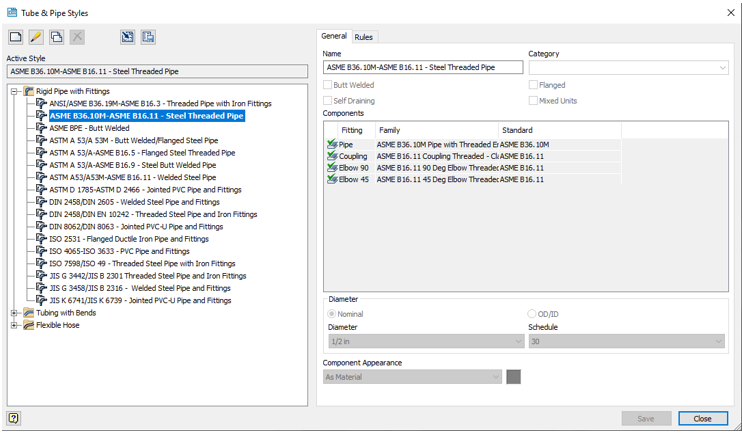Click the Coupling row checkmark icon
The image size is (743, 433).
(x=332, y=156)
